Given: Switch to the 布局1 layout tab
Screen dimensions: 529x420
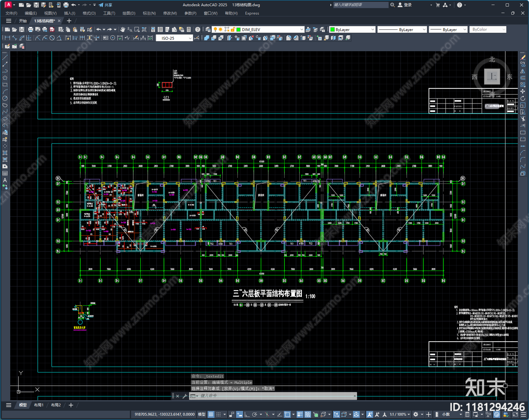Looking at the screenshot, I should click(x=39, y=405).
